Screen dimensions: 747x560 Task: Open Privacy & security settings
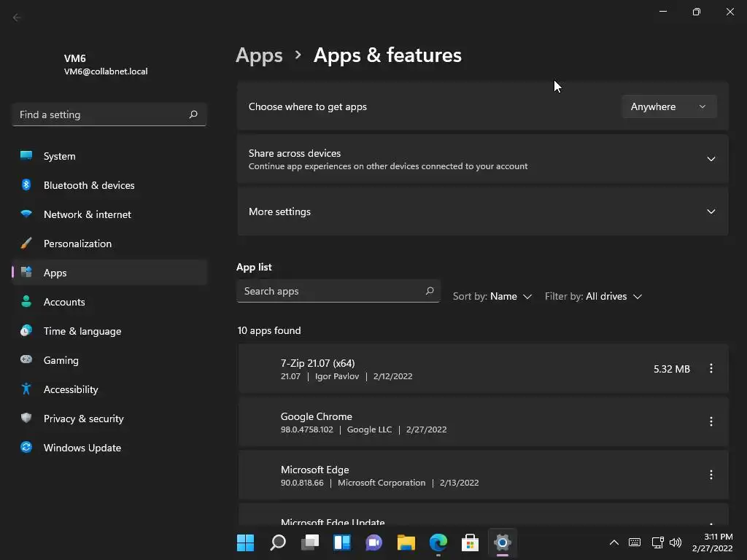(109, 419)
